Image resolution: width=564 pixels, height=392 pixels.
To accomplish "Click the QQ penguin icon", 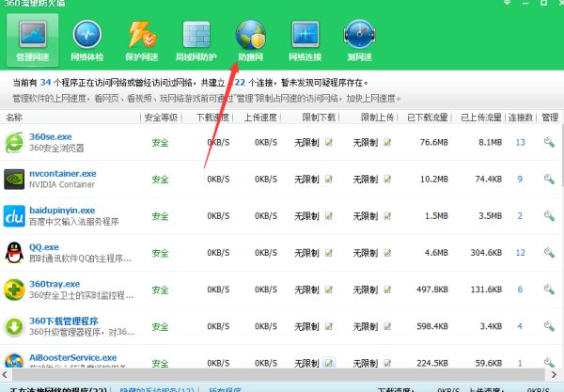I will (x=14, y=253).
